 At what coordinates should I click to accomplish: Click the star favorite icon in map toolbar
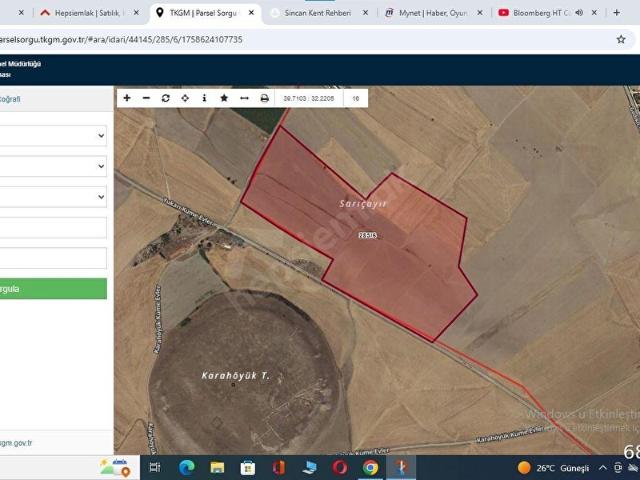click(224, 98)
